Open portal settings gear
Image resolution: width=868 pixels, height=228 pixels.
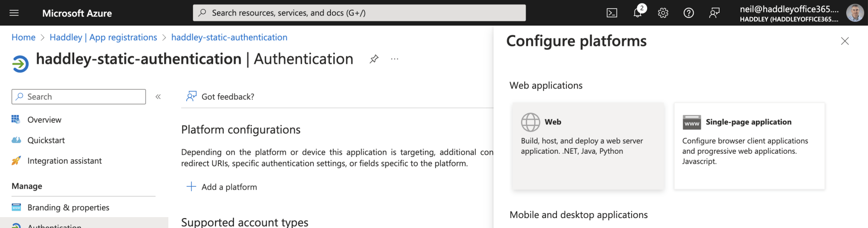pyautogui.click(x=663, y=13)
